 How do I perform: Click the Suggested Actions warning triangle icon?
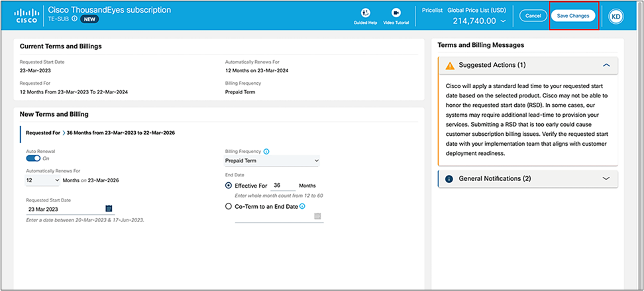point(450,66)
